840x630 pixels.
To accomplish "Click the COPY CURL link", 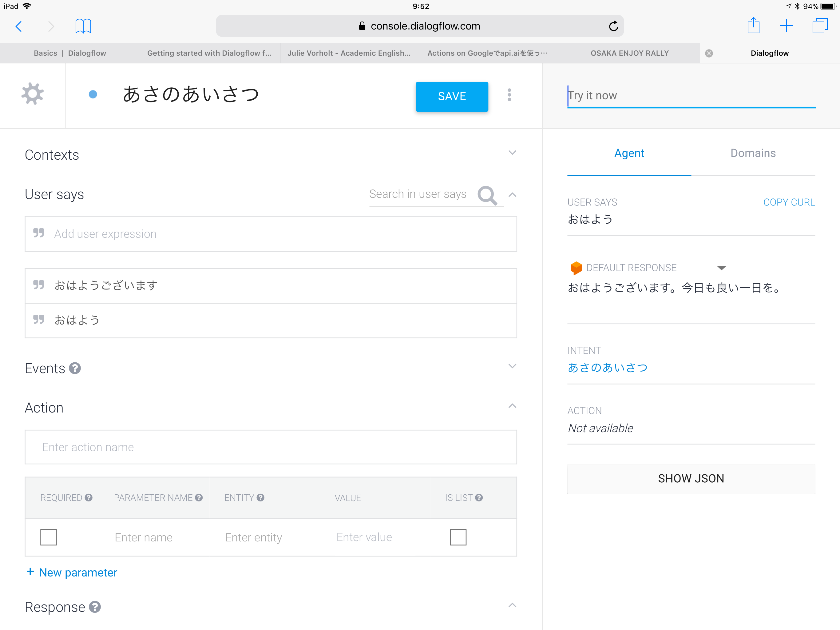I will (789, 202).
